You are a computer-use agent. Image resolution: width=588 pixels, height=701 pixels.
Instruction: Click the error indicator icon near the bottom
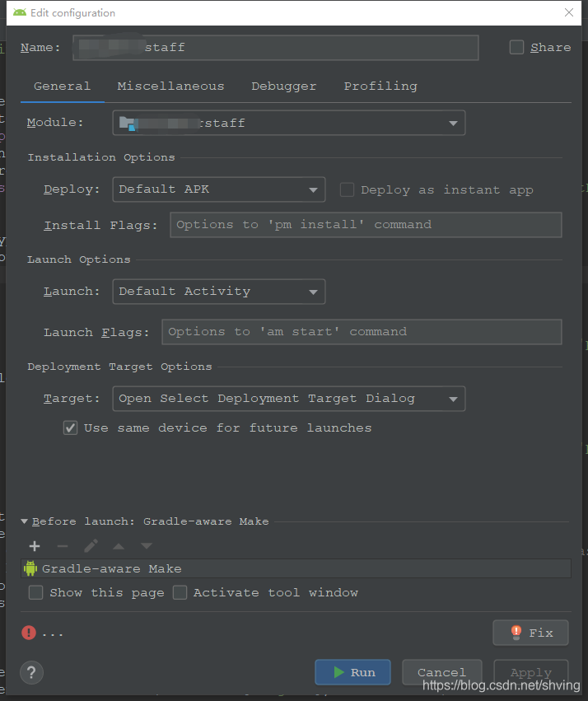tap(30, 633)
